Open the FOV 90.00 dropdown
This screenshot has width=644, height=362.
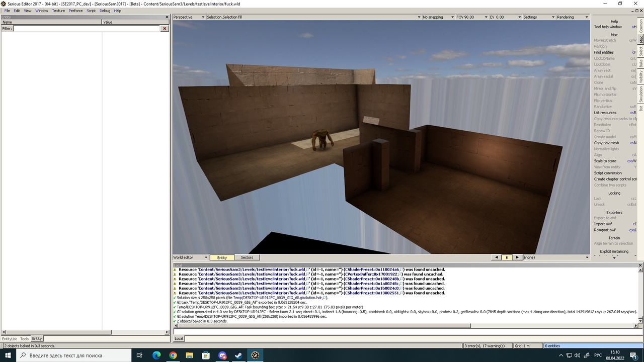[x=471, y=17]
